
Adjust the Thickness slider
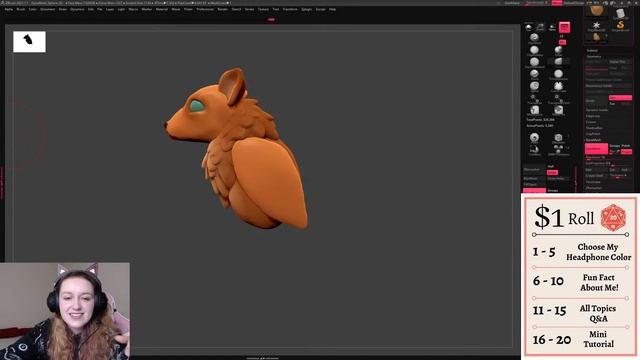620,176
